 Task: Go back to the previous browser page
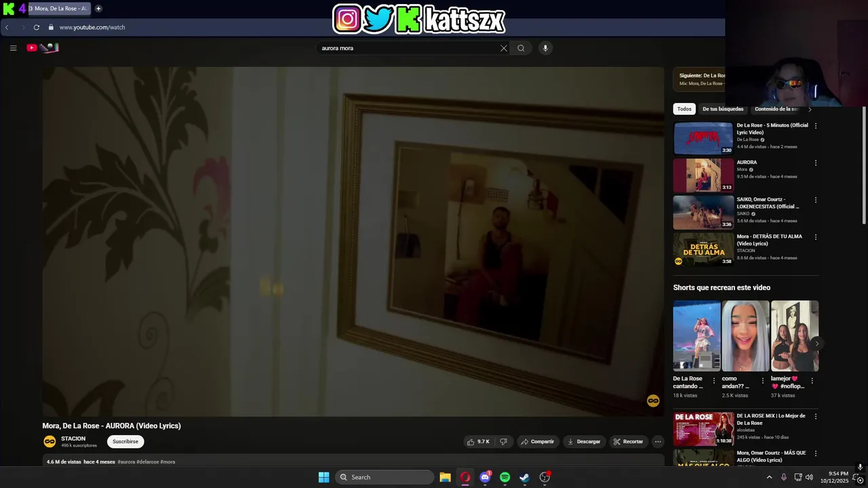(7, 27)
